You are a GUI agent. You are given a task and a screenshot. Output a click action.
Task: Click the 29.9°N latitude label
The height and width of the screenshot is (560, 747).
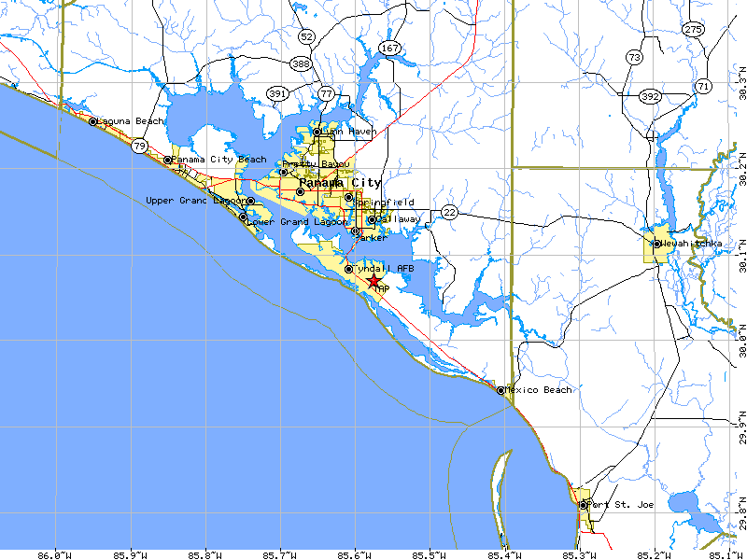(x=742, y=427)
